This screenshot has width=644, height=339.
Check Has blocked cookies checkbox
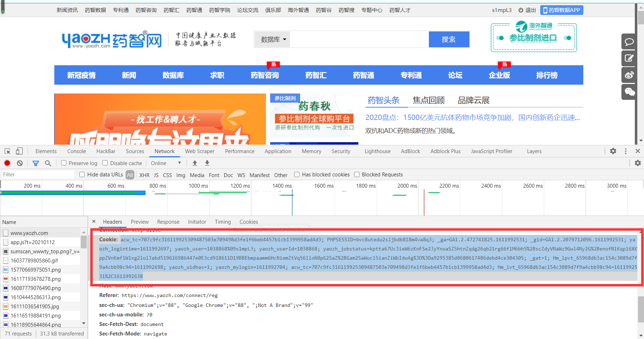pyautogui.click(x=297, y=174)
